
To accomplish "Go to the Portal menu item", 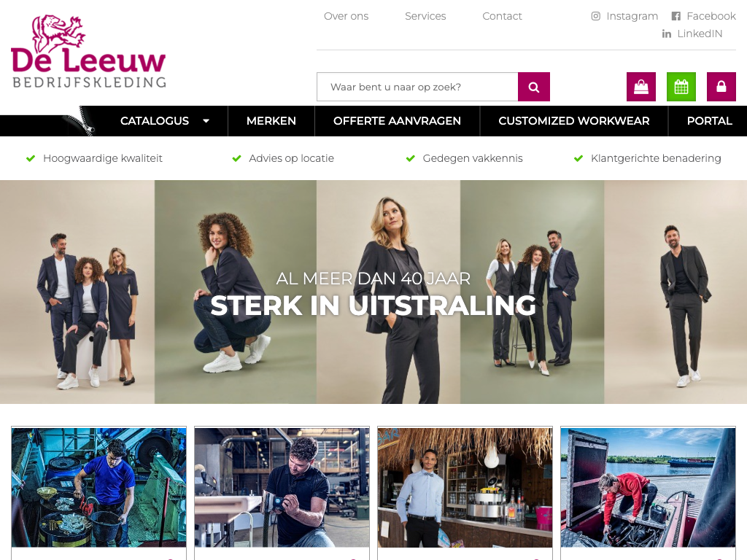I will click(x=709, y=121).
